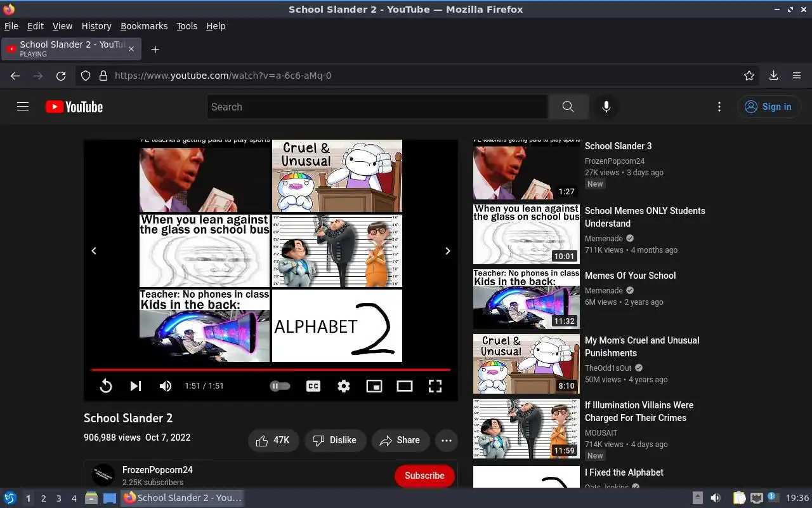Switch to workspace 3 in taskbar
This screenshot has height=508, width=812.
58,498
